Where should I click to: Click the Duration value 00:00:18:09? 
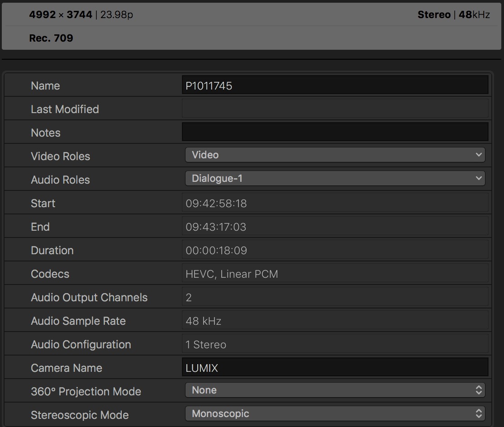click(216, 251)
